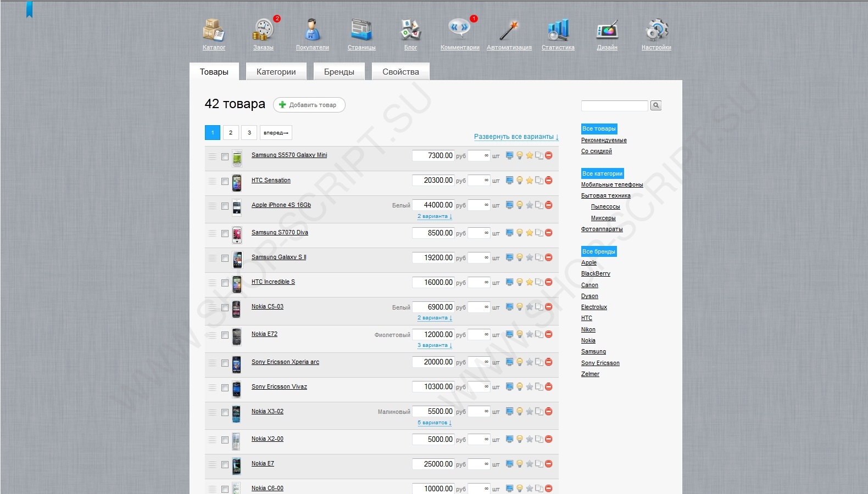Expand 2 варианта under Nokia C5-03
Screen dimensions: 868x494
[x=435, y=318]
